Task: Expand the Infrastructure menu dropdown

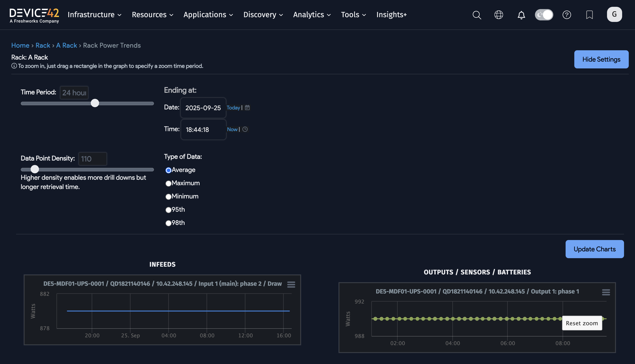Action: (x=95, y=15)
